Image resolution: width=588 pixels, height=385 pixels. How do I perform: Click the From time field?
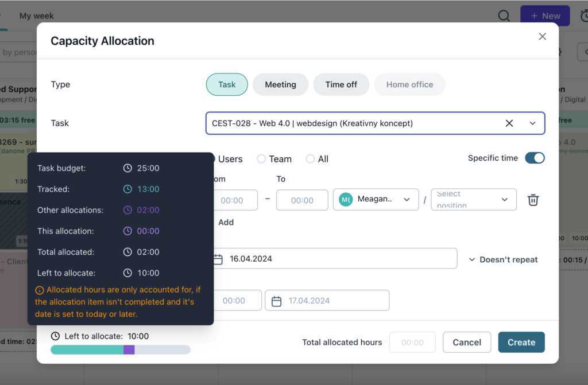[x=235, y=200]
